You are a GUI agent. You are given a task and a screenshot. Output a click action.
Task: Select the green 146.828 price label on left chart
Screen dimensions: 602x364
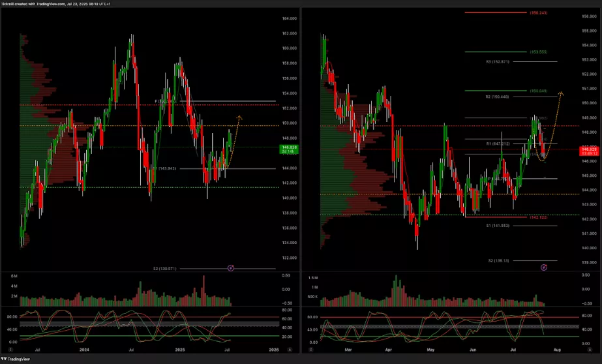290,147
